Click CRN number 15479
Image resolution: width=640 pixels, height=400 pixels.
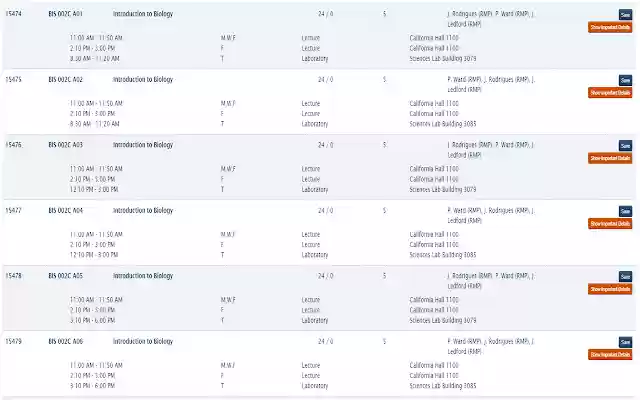[x=14, y=342]
